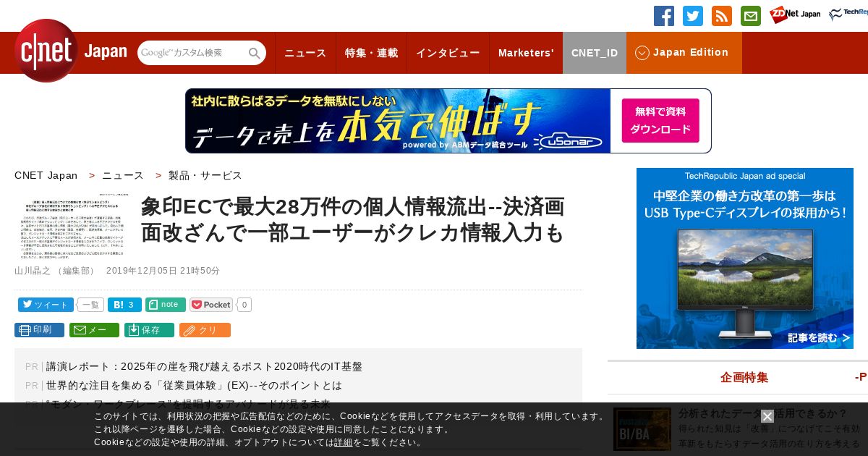Open the Twitter icon in header
This screenshot has width=868, height=456.
coord(693,16)
